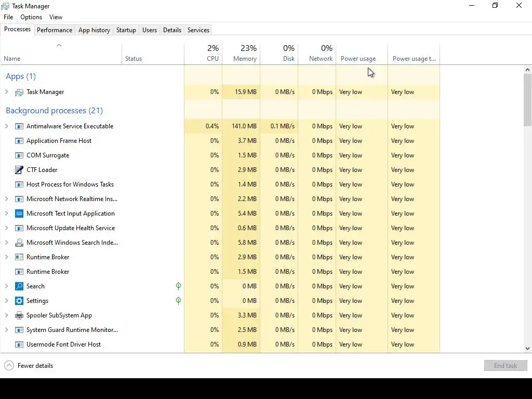Sort by Network usage column

coord(317,54)
